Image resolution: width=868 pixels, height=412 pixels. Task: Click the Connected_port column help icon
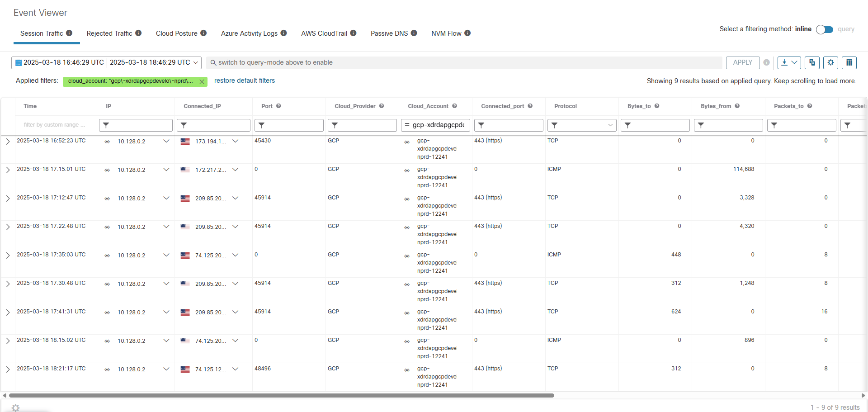[x=530, y=106]
